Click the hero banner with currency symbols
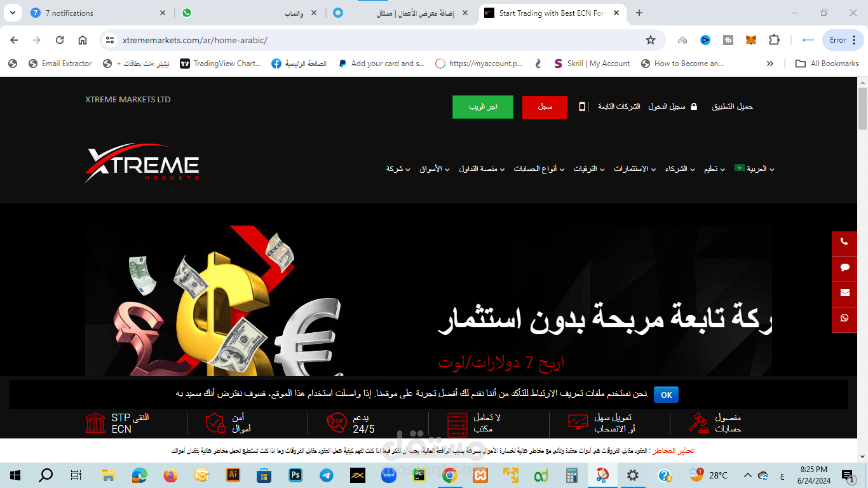 (428, 301)
